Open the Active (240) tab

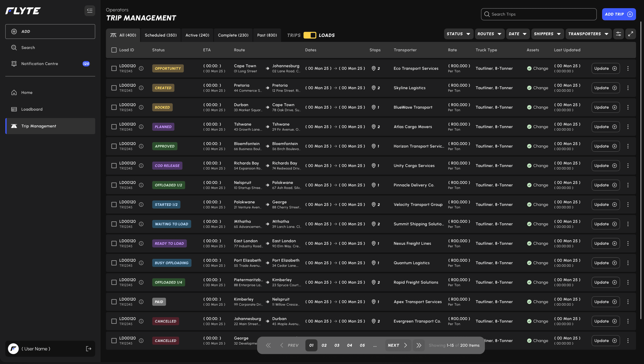(x=197, y=35)
